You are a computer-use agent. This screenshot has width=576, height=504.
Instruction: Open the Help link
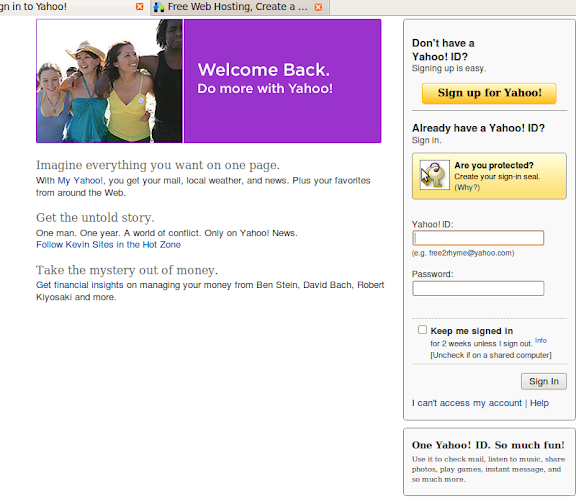point(539,403)
